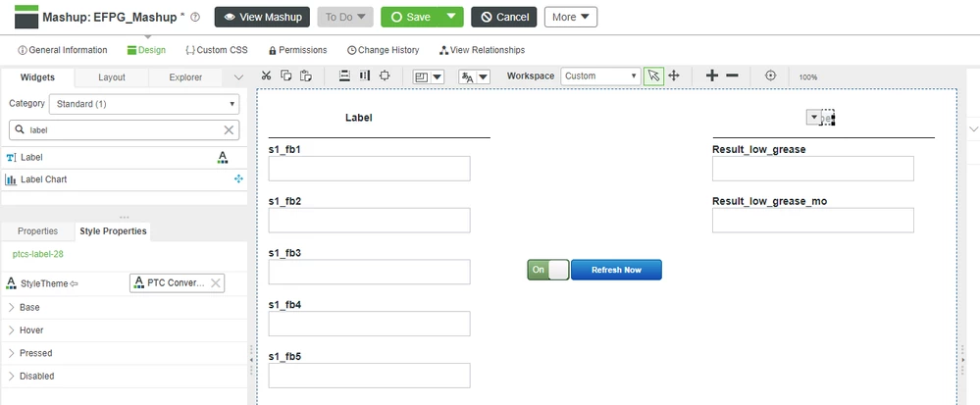Click the Paste clipboard icon

tap(305, 76)
